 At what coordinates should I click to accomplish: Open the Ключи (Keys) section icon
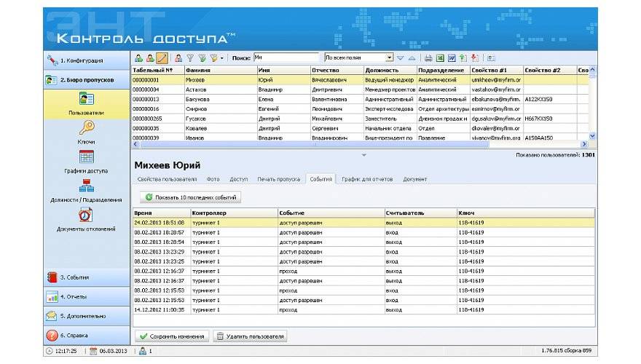[86, 128]
